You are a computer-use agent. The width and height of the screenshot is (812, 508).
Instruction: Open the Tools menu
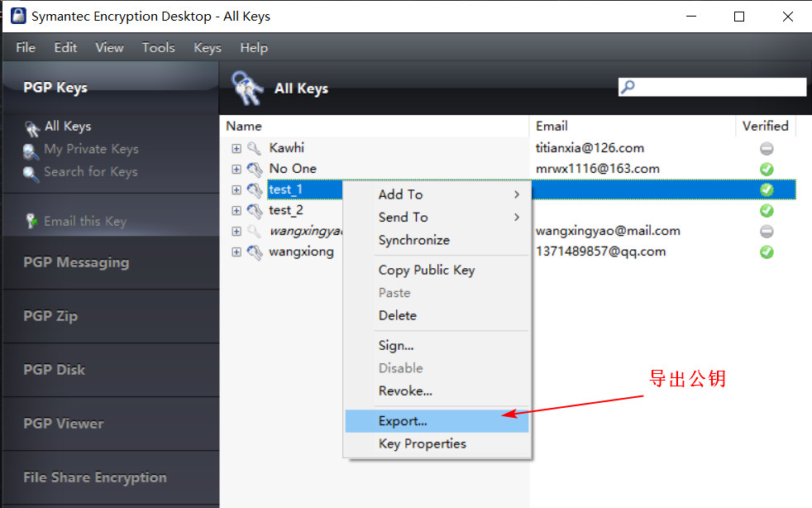159,47
